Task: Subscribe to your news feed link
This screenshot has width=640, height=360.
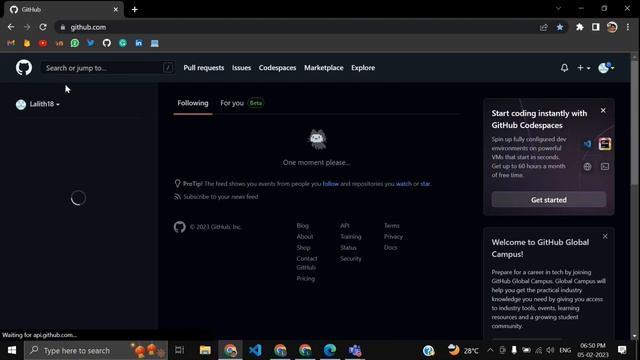Action: click(x=220, y=197)
